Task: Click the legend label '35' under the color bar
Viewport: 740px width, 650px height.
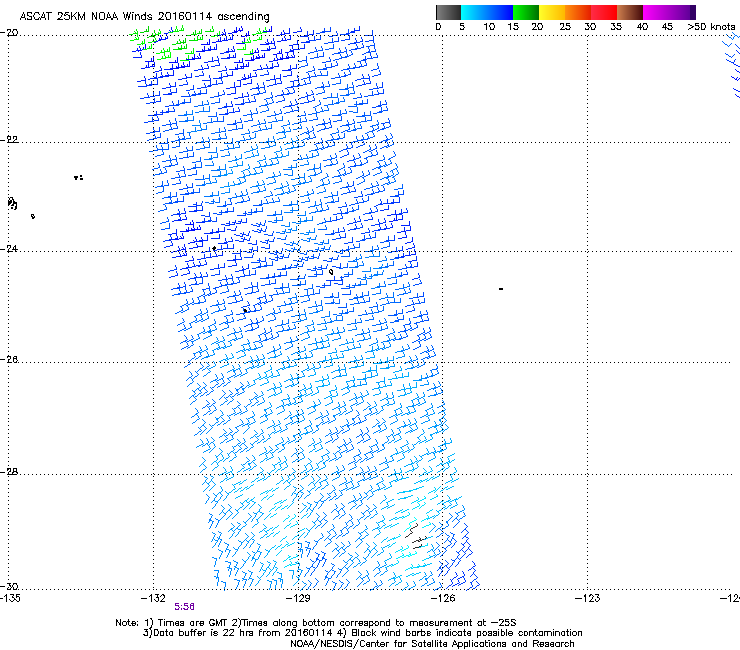Action: 616,27
